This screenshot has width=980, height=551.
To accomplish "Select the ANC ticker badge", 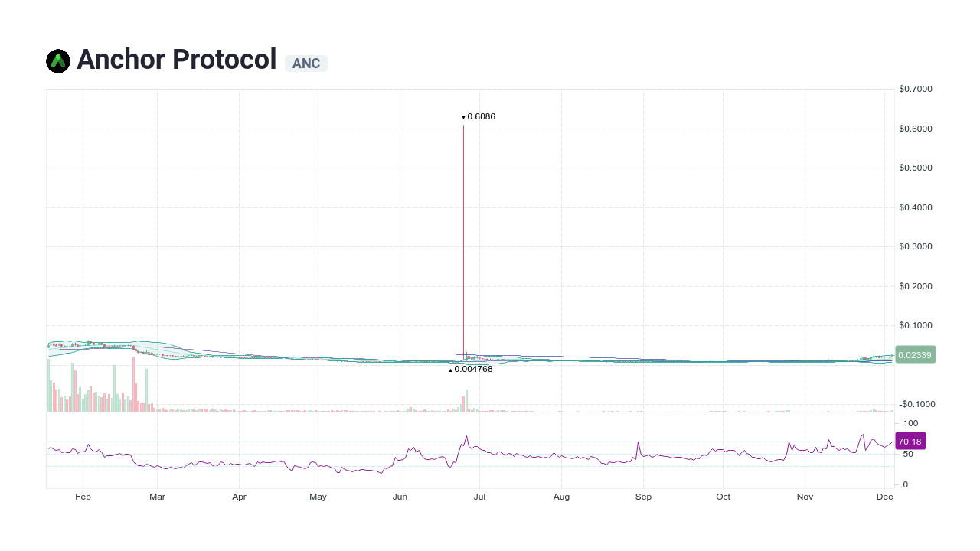I will (306, 64).
